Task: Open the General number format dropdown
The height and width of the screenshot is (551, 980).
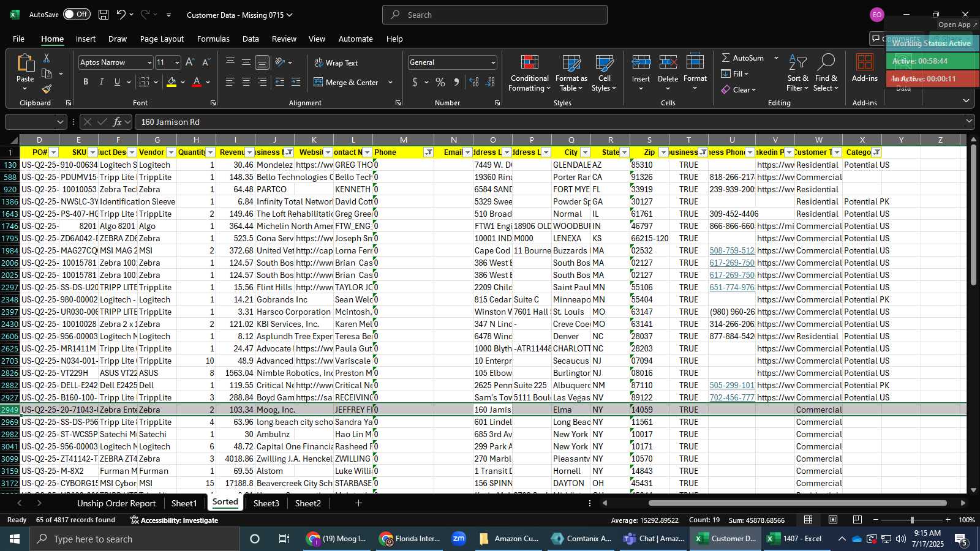Action: 493,62
